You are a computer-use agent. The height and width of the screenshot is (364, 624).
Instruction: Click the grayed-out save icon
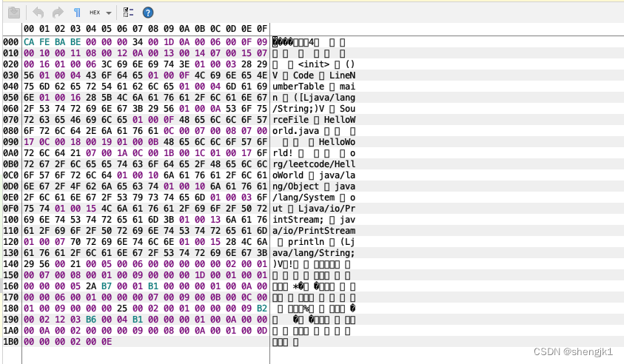(x=14, y=13)
